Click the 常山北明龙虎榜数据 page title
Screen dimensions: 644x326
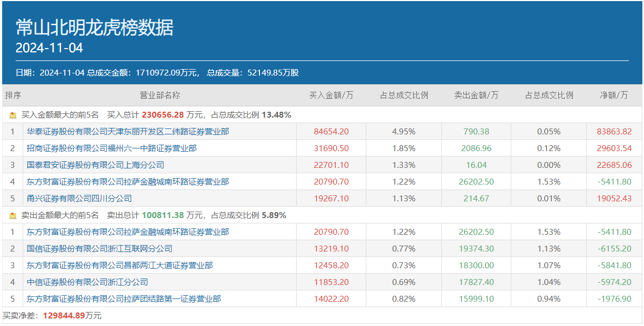pos(94,28)
